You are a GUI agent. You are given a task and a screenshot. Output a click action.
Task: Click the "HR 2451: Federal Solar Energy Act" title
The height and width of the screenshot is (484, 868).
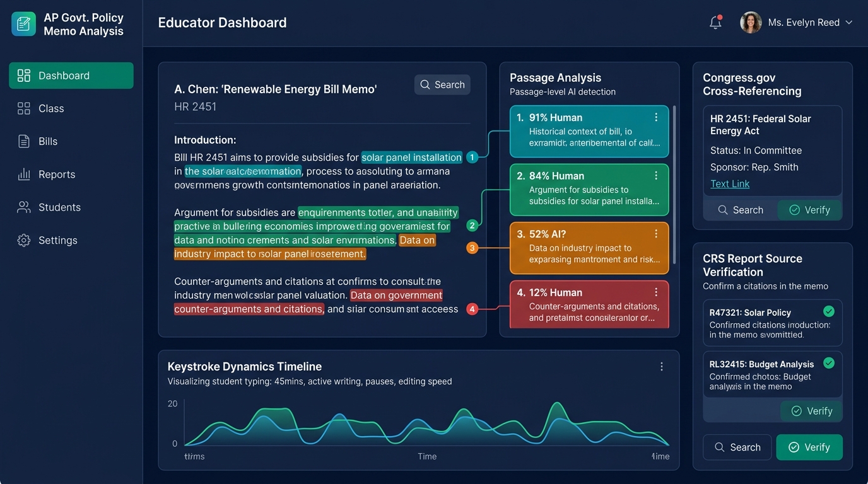click(761, 125)
